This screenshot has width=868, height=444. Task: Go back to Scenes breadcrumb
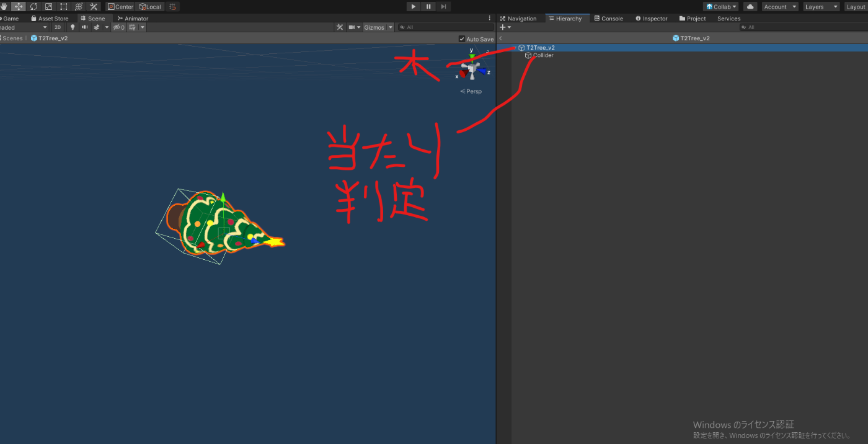pyautogui.click(x=12, y=38)
